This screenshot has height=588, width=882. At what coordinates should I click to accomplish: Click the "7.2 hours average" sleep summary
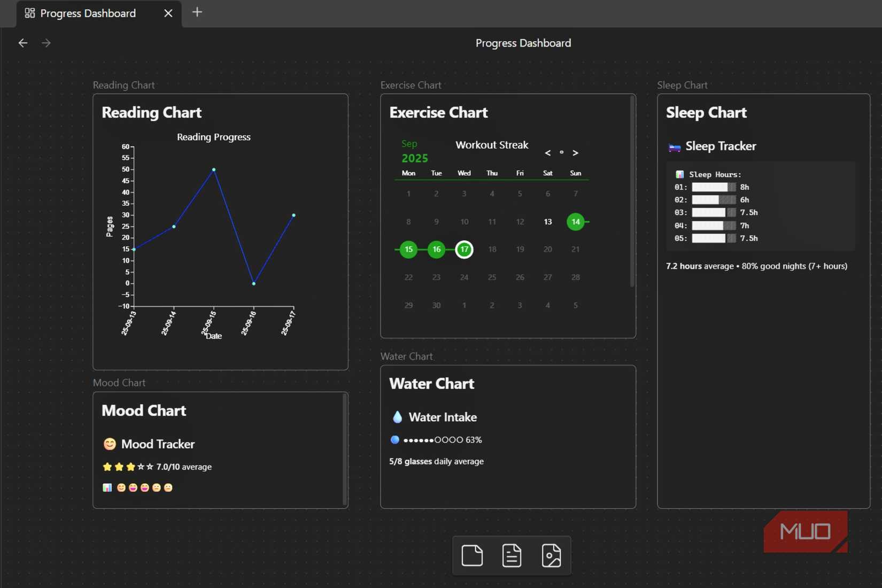pos(700,266)
